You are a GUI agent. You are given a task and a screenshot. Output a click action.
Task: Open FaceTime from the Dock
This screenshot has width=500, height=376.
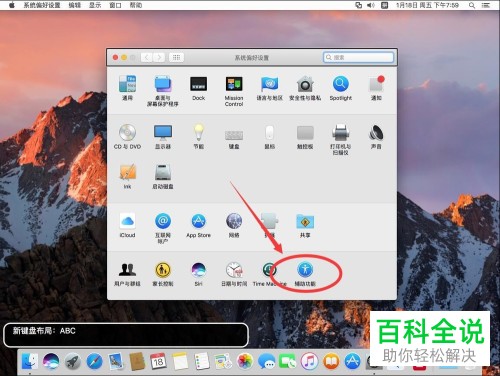click(x=288, y=361)
